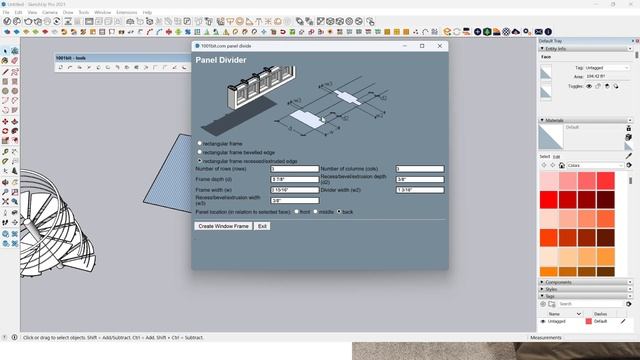Open the Window menu

pyautogui.click(x=102, y=13)
